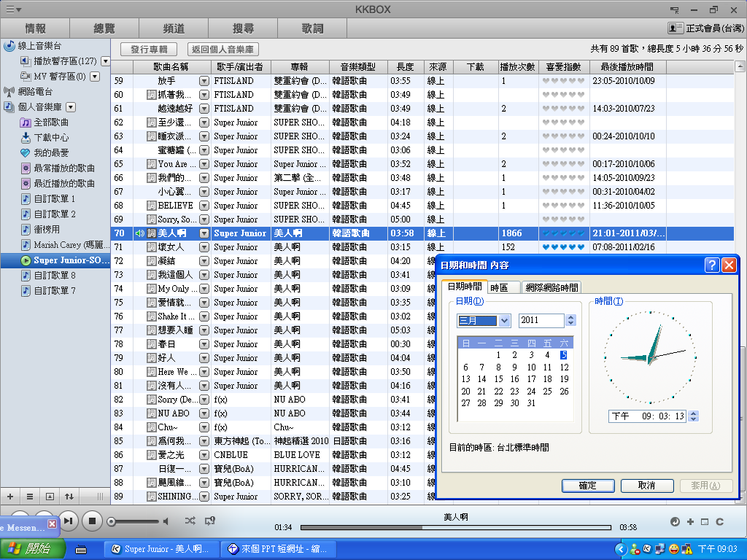Screen dimensions: 747x560
Task: Click the song progress bar
Action: coord(456,527)
